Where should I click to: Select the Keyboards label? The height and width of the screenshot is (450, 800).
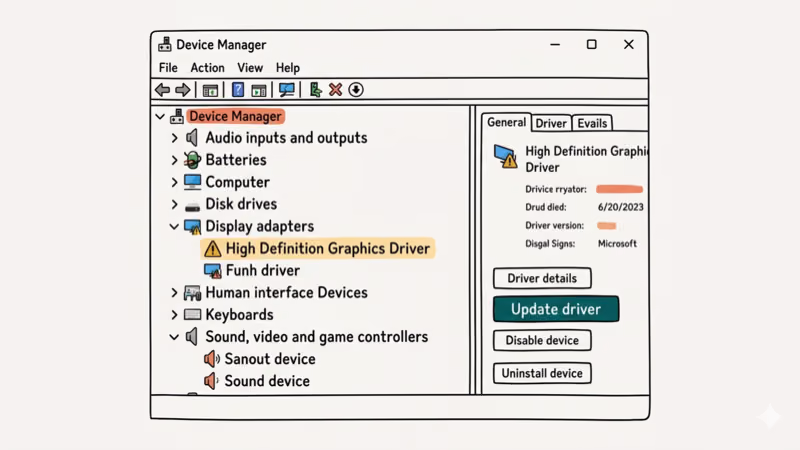239,314
